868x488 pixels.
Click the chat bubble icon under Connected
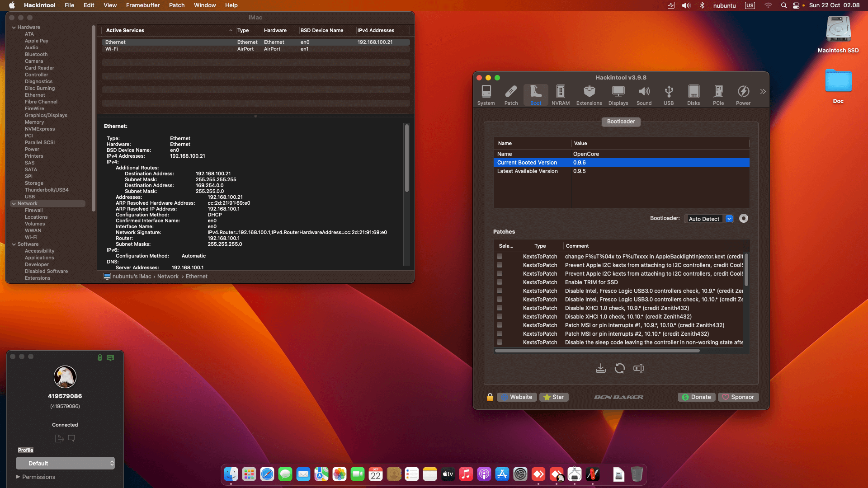(71, 438)
